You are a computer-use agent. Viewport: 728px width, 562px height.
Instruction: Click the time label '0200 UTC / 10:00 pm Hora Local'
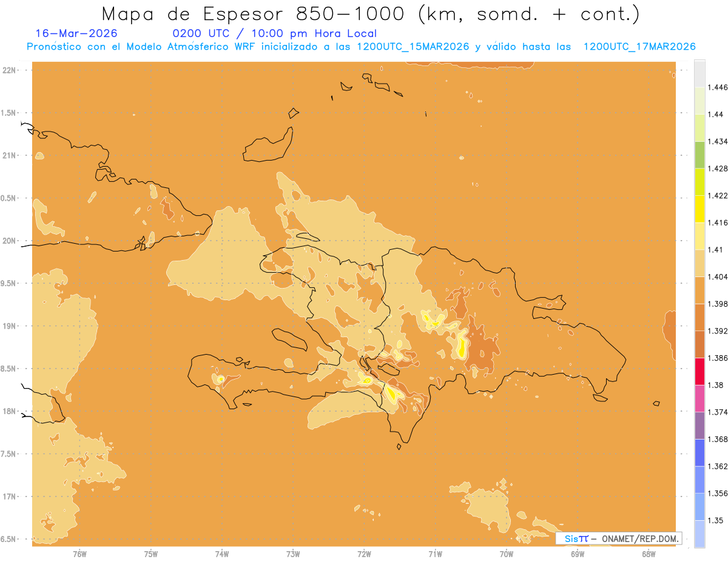(x=275, y=34)
